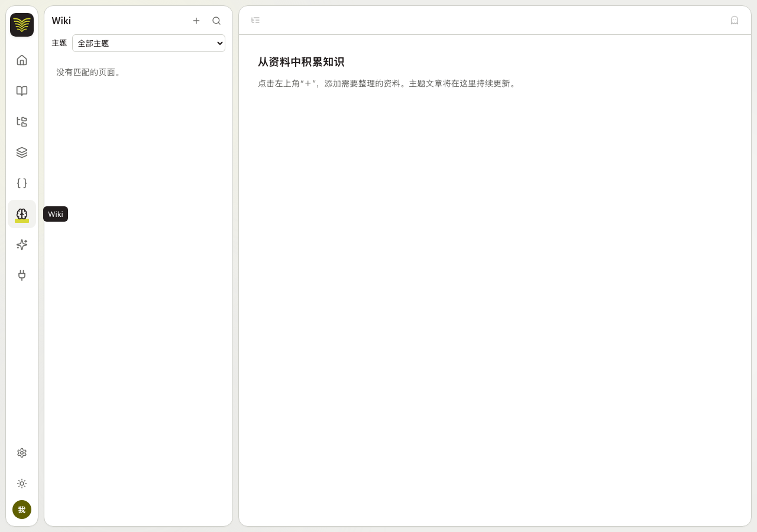This screenshot has height=532, width=757.
Task: Search wiki pages with the magnifier icon
Action: click(216, 21)
